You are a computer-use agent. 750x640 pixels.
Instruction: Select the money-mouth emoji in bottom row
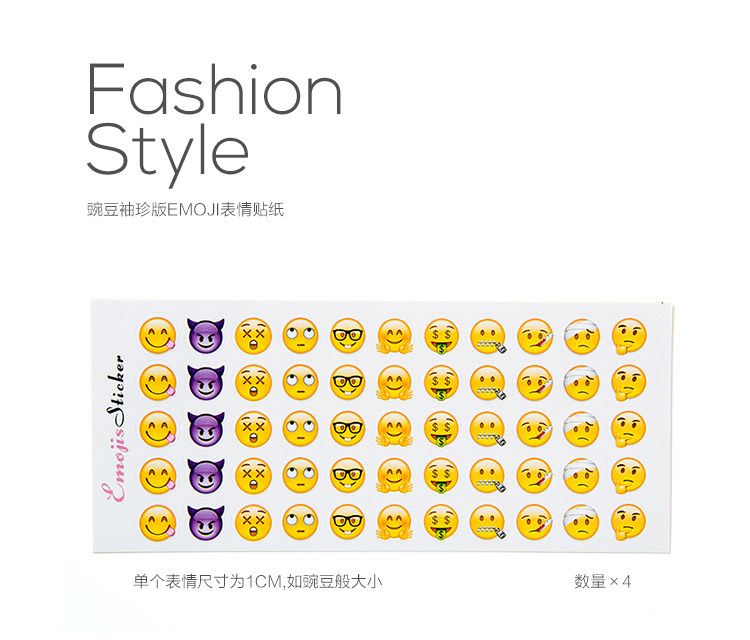click(441, 522)
